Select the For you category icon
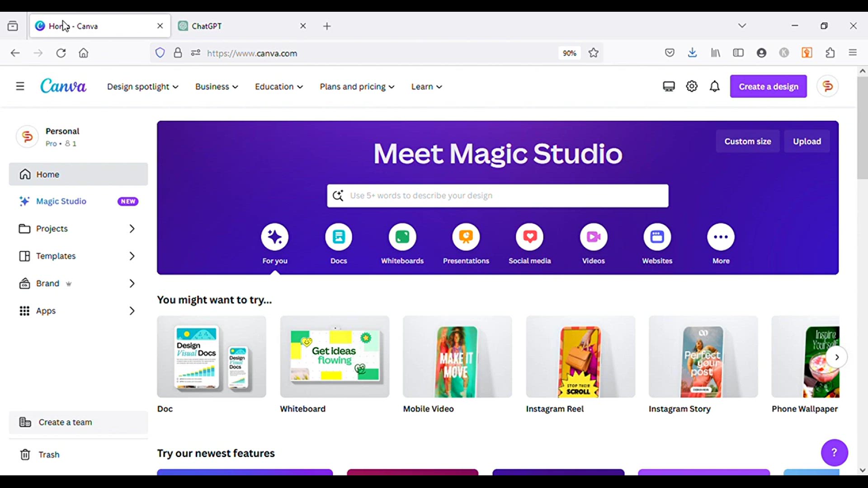The height and width of the screenshot is (488, 868). click(x=274, y=237)
